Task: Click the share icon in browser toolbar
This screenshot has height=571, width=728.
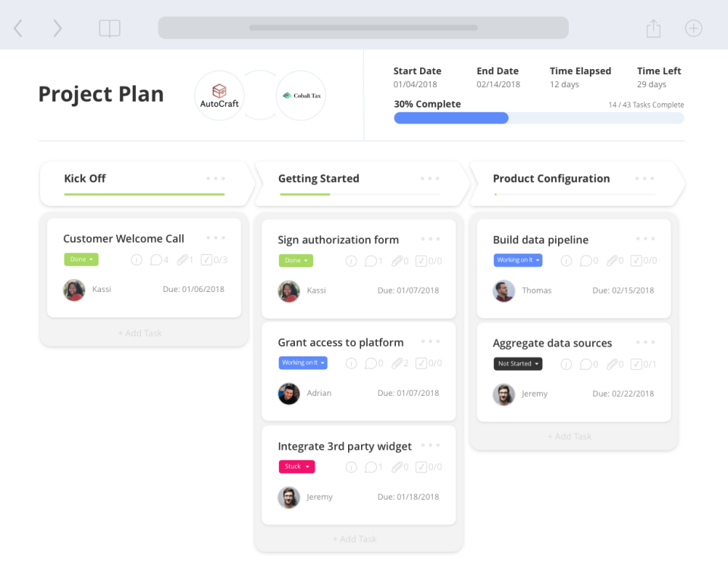Action: [x=653, y=28]
